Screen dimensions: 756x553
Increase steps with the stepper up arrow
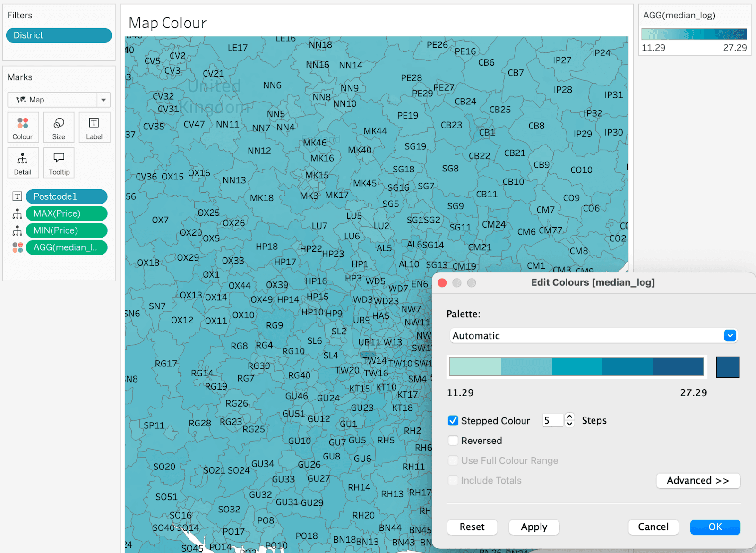point(570,417)
